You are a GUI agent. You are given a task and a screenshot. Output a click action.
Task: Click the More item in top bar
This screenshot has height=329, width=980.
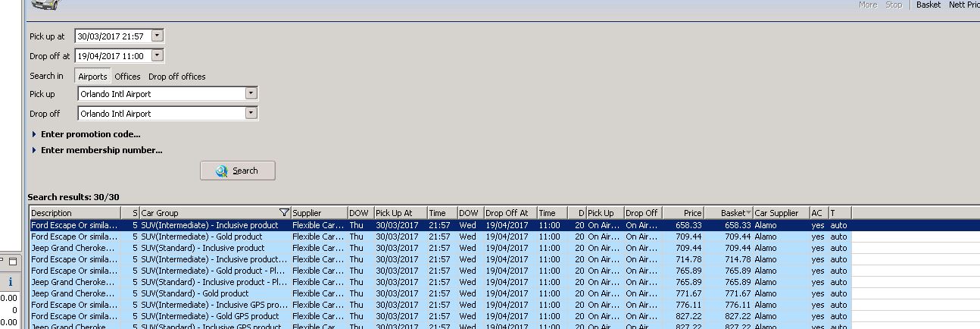pyautogui.click(x=868, y=5)
